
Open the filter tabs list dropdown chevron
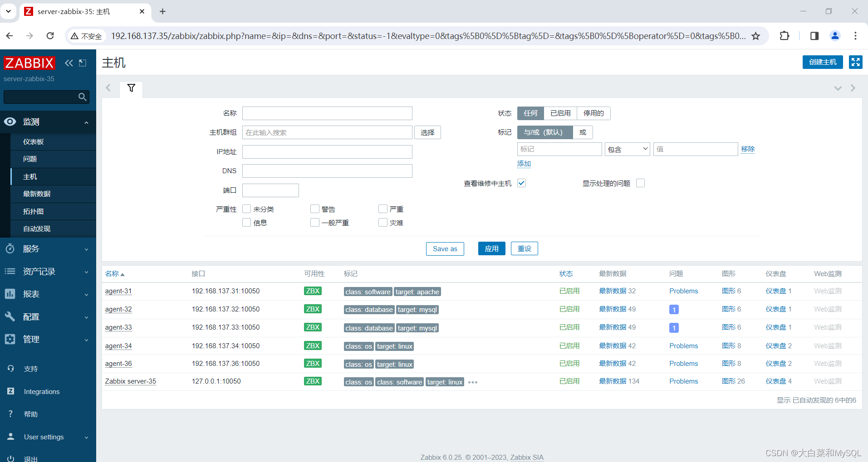click(x=838, y=88)
